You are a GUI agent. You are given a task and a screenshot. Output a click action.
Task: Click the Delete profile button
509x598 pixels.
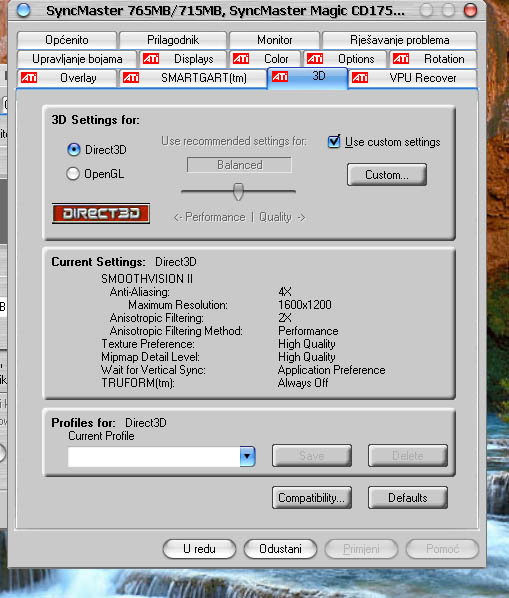[x=408, y=455]
